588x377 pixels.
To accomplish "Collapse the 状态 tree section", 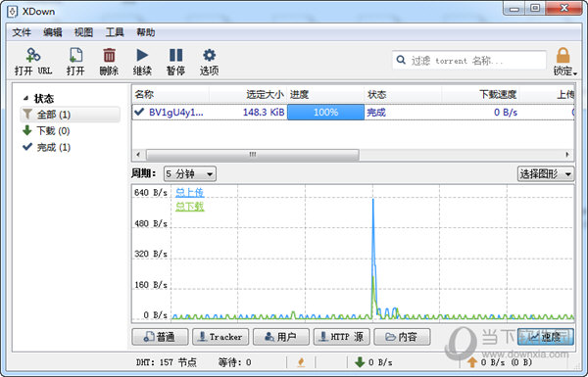I will 25,98.
